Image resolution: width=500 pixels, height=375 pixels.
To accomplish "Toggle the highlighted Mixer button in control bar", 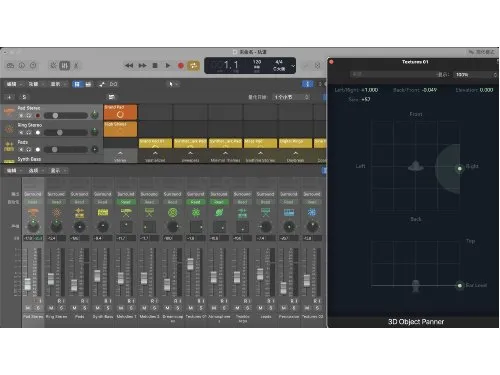I will (65, 66).
